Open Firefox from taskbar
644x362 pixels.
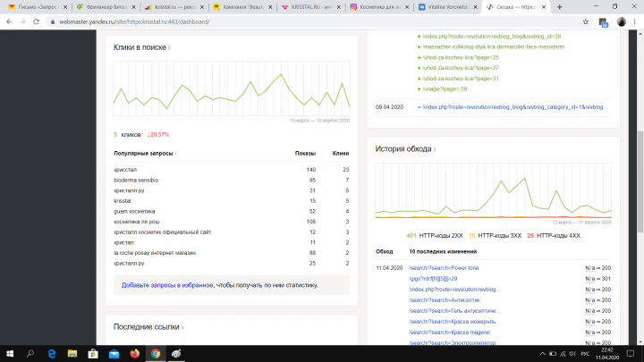135,353
